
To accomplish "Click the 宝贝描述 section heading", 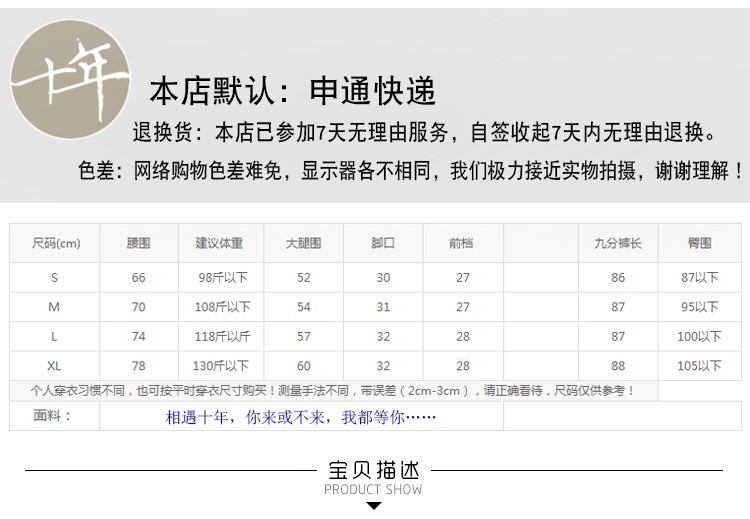I will click(x=374, y=470).
